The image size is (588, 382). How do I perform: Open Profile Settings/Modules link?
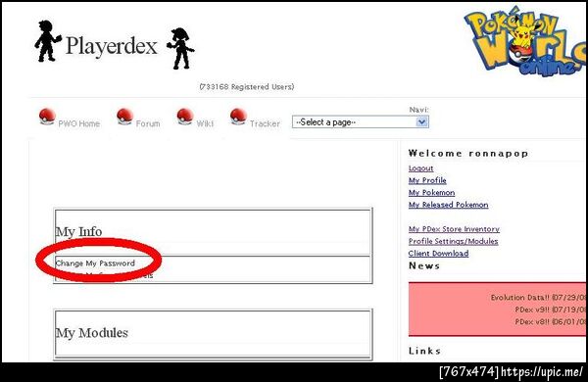[x=454, y=241]
